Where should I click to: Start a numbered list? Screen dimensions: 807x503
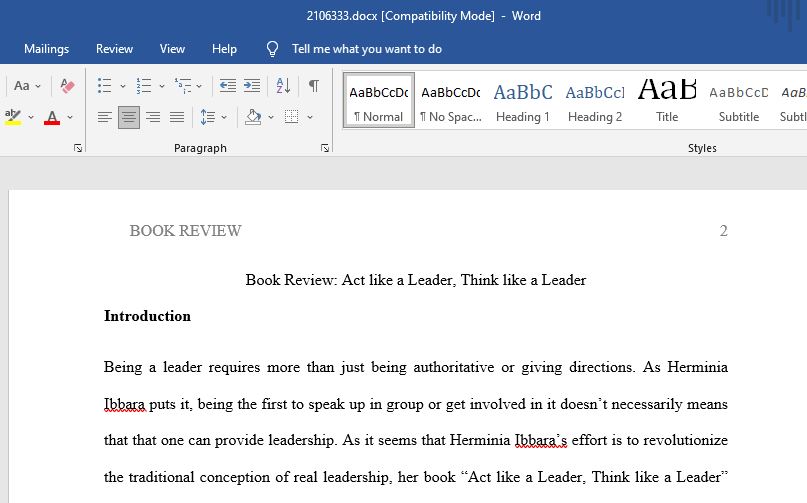(144, 85)
